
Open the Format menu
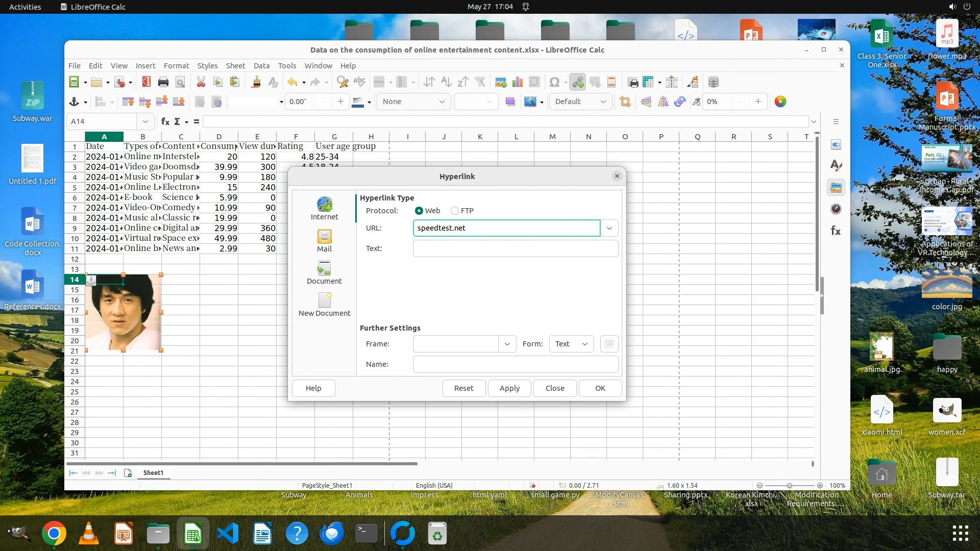[176, 66]
